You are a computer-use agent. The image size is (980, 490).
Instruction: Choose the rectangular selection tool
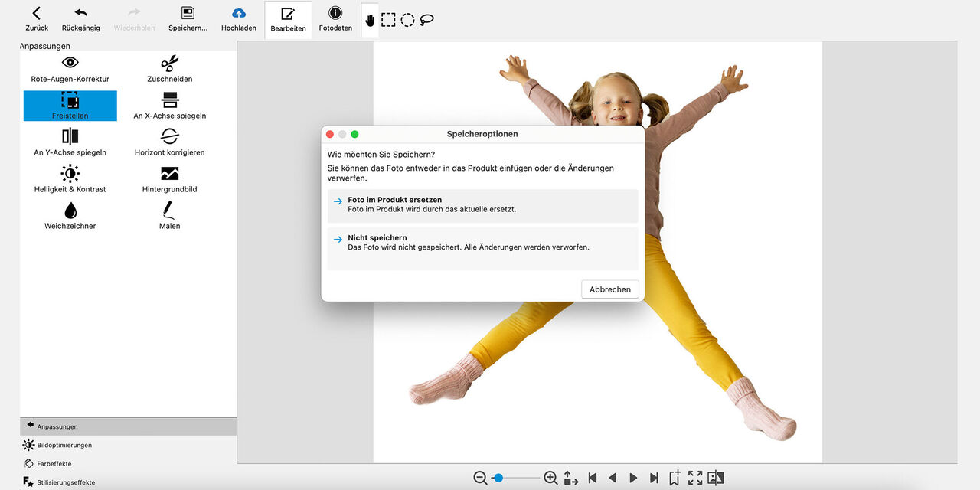coord(388,20)
